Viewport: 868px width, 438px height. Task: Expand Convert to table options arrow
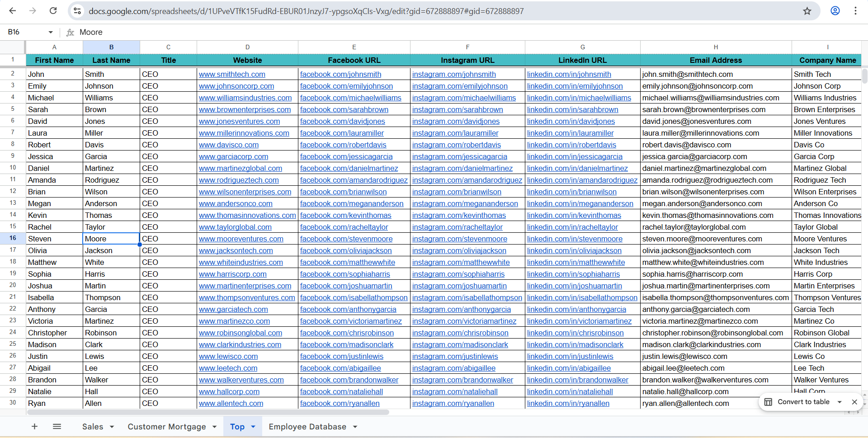pos(840,402)
